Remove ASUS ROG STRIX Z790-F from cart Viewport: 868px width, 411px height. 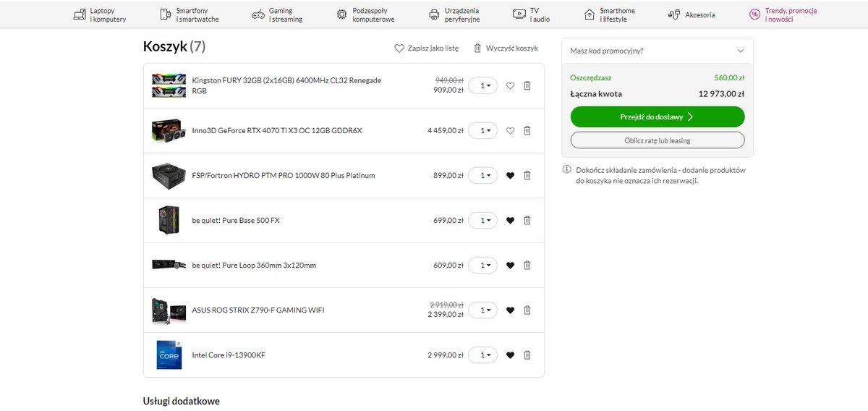(527, 310)
